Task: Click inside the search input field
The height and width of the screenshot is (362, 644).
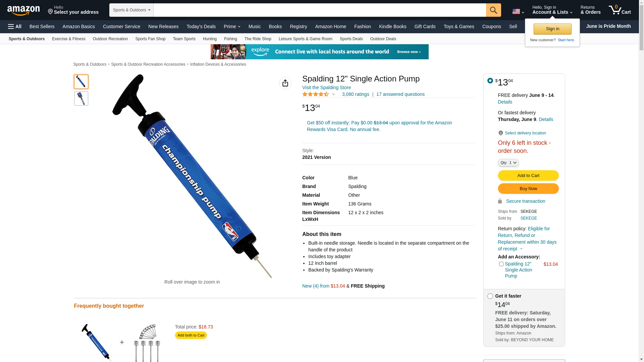Action: click(x=320, y=10)
